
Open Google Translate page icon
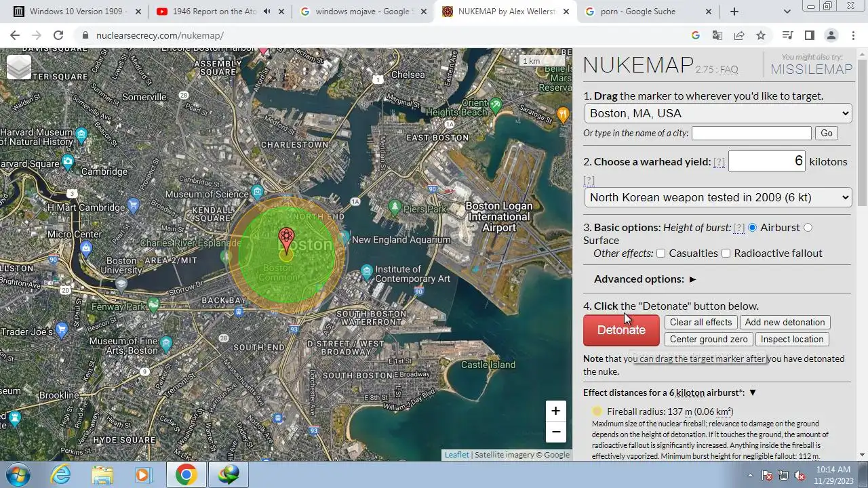tap(717, 35)
